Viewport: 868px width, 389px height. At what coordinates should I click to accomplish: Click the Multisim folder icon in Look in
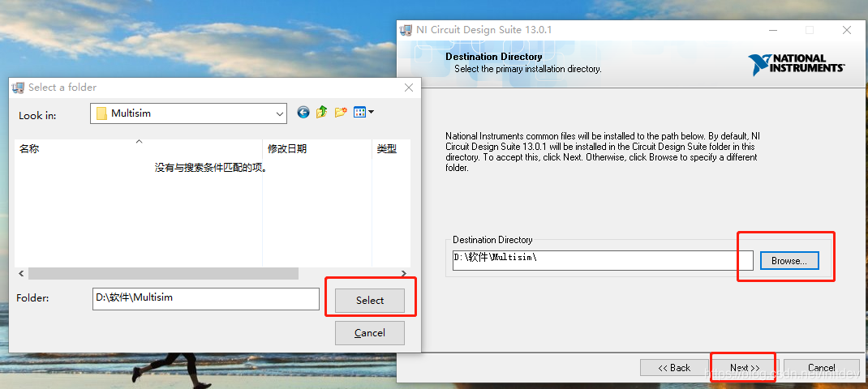click(x=101, y=113)
